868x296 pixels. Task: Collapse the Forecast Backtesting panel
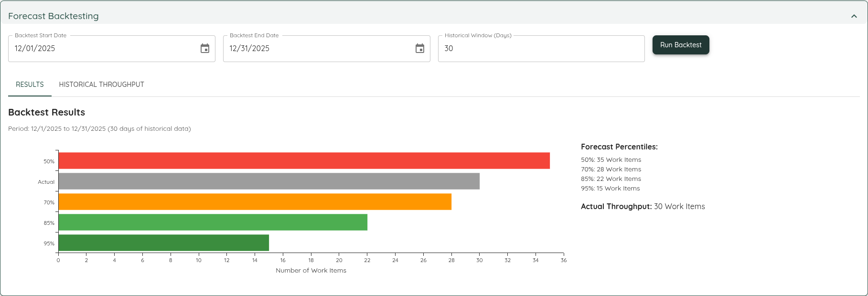click(854, 16)
